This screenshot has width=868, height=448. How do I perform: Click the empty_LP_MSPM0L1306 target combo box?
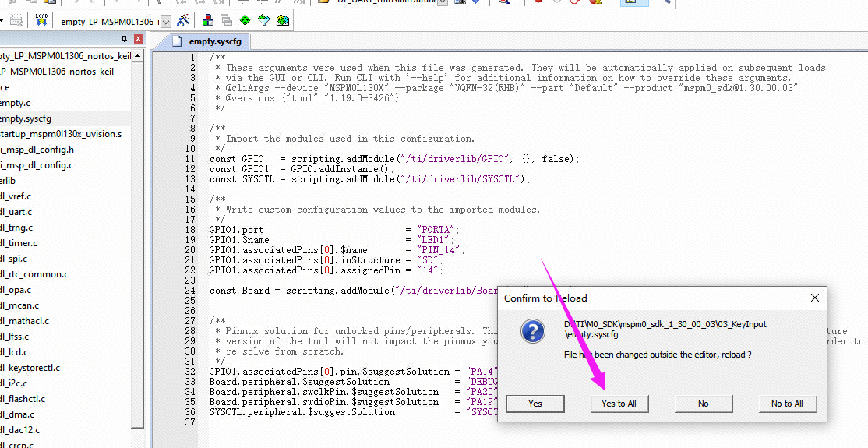tap(114, 22)
